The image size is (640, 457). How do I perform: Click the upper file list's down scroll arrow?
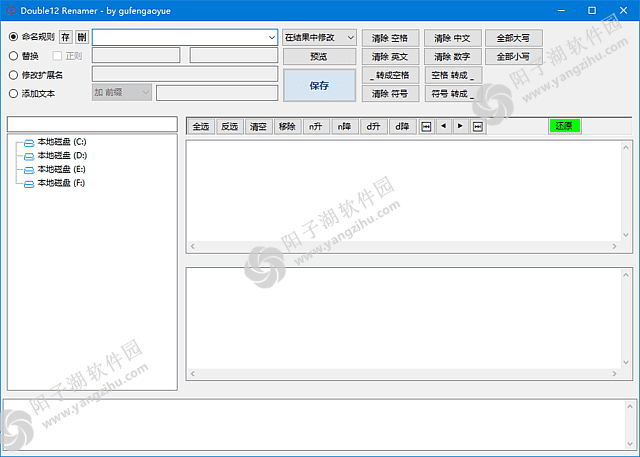point(626,235)
